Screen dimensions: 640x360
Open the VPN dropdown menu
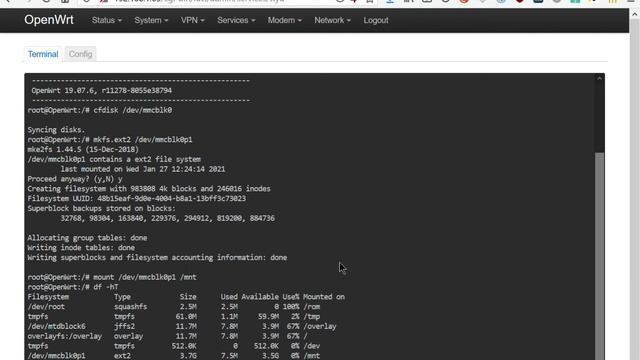tap(193, 20)
